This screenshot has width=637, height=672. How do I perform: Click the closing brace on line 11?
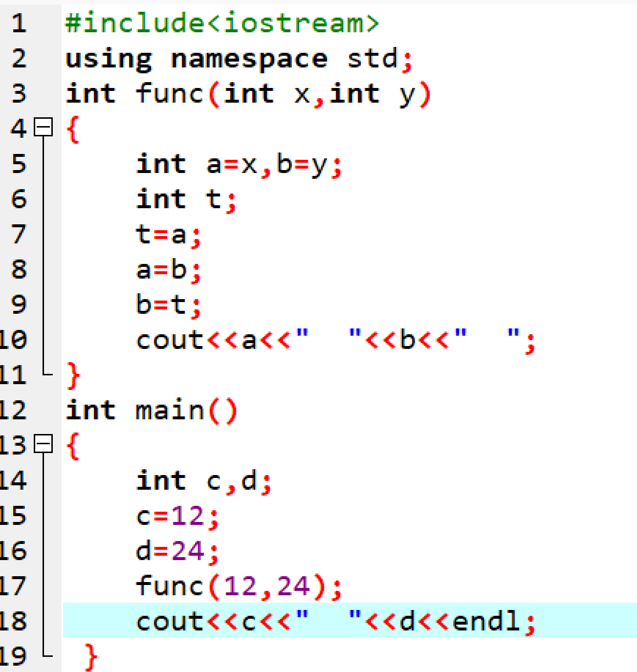pyautogui.click(x=73, y=375)
